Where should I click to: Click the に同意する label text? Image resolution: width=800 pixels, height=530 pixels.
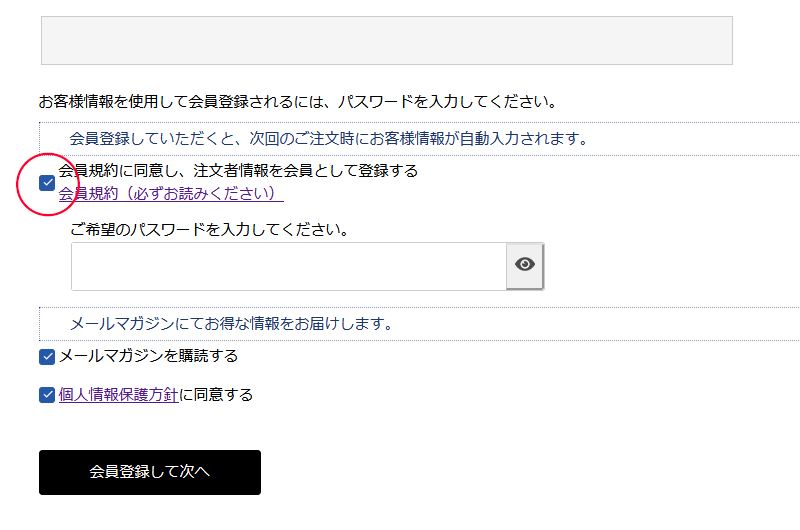tap(216, 395)
